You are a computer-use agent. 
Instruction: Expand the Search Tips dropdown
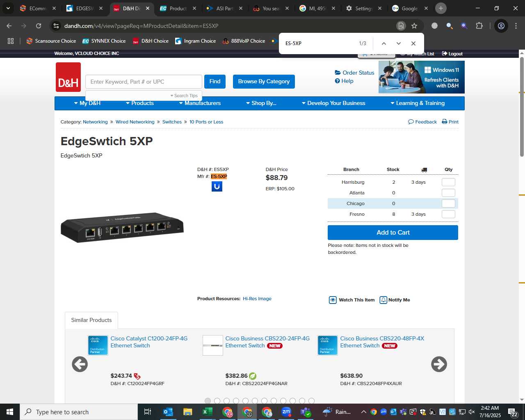coord(184,96)
